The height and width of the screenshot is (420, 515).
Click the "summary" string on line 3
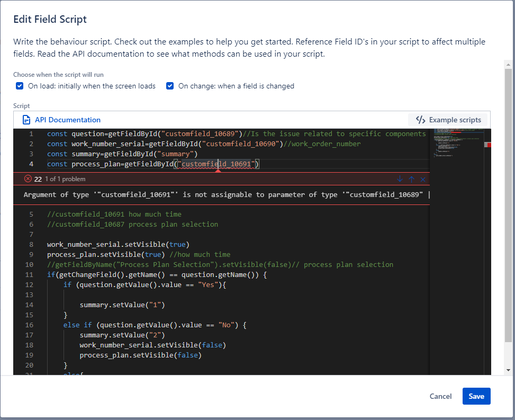pyautogui.click(x=175, y=154)
